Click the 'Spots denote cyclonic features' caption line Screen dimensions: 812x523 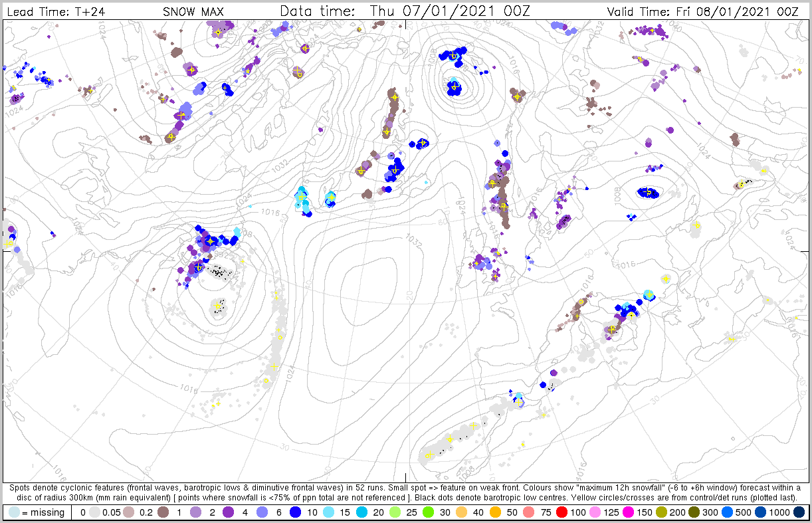pyautogui.click(x=406, y=487)
